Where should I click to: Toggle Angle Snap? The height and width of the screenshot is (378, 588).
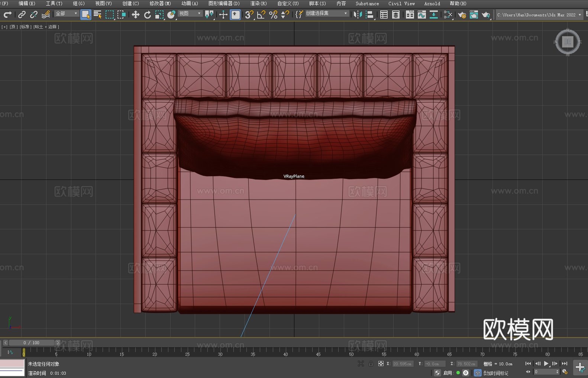click(x=261, y=14)
